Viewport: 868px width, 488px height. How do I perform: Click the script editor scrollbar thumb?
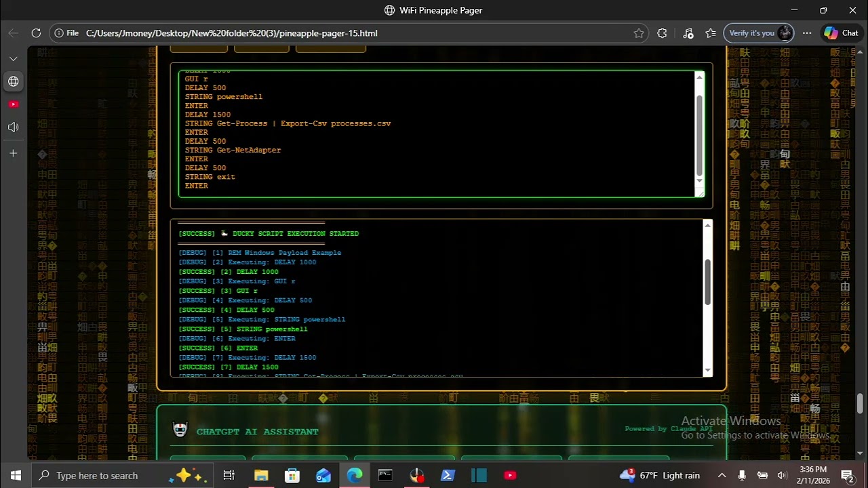click(x=700, y=135)
